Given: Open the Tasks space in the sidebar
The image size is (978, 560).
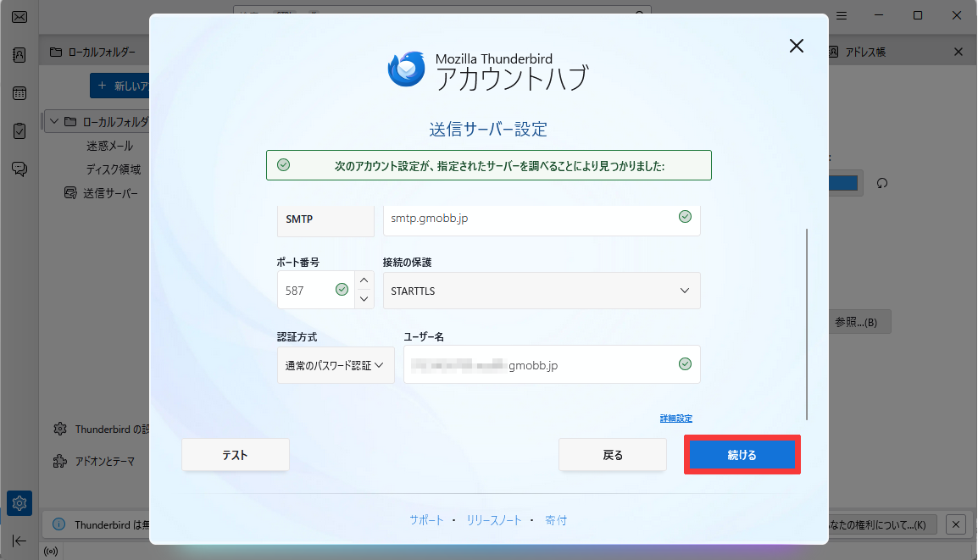Looking at the screenshot, I should point(19,130).
